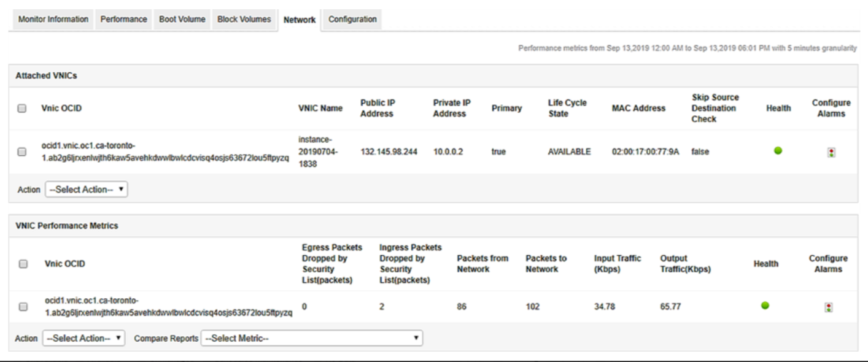Toggle select-all checkbox in VNIC Performance Metrics header
Screen dimensions: 868x362
(23, 264)
